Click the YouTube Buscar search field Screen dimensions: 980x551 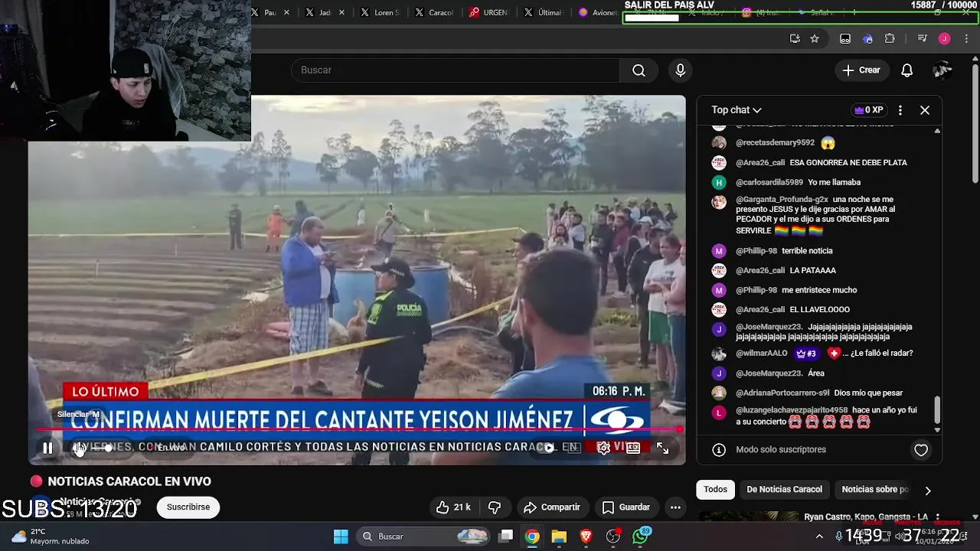pyautogui.click(x=455, y=70)
